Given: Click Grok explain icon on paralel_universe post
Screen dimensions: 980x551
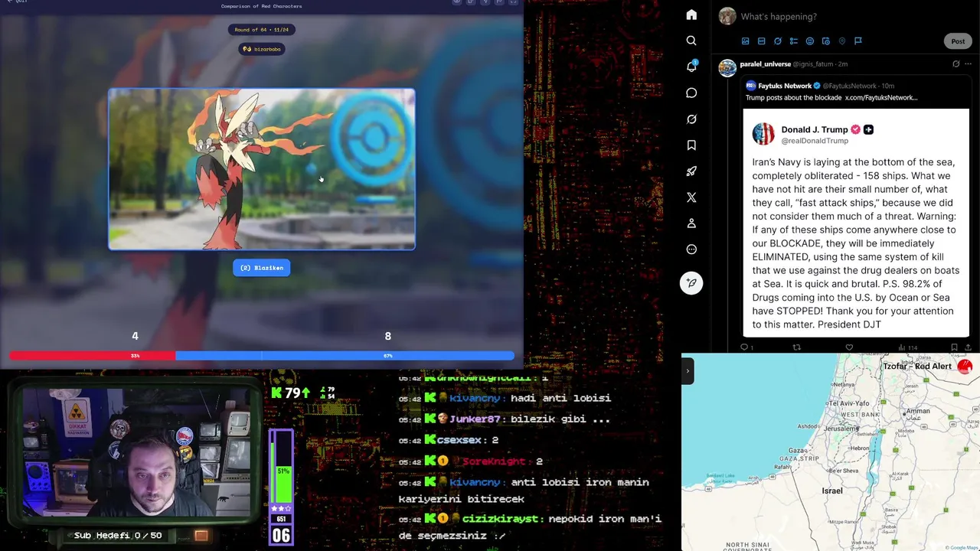Looking at the screenshot, I should [955, 64].
